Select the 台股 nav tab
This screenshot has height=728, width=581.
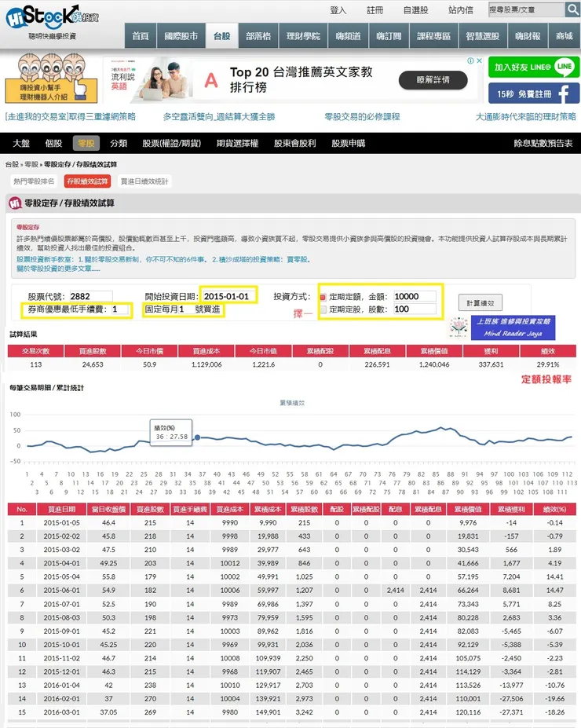click(222, 36)
